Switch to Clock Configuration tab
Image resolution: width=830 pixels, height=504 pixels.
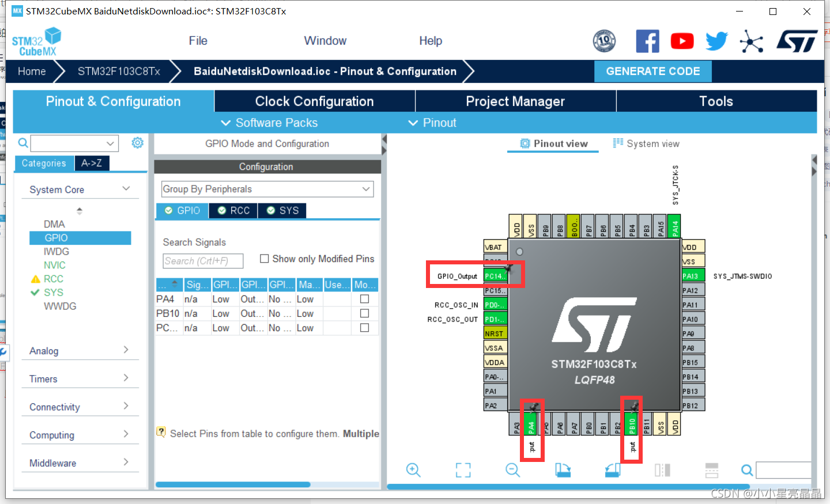pos(315,101)
